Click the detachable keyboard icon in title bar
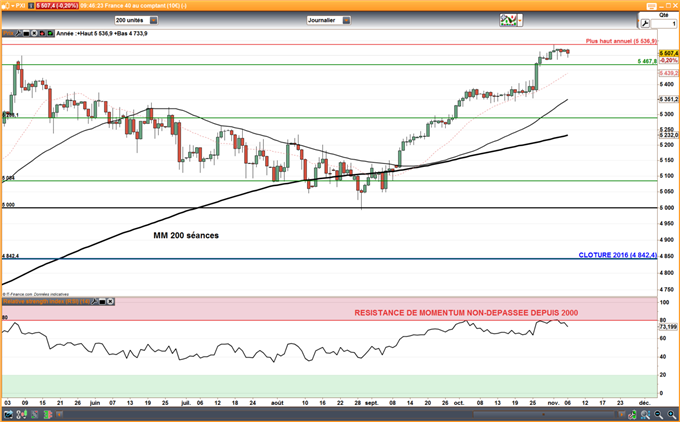This screenshot has height=422, width=680. tap(652, 6)
